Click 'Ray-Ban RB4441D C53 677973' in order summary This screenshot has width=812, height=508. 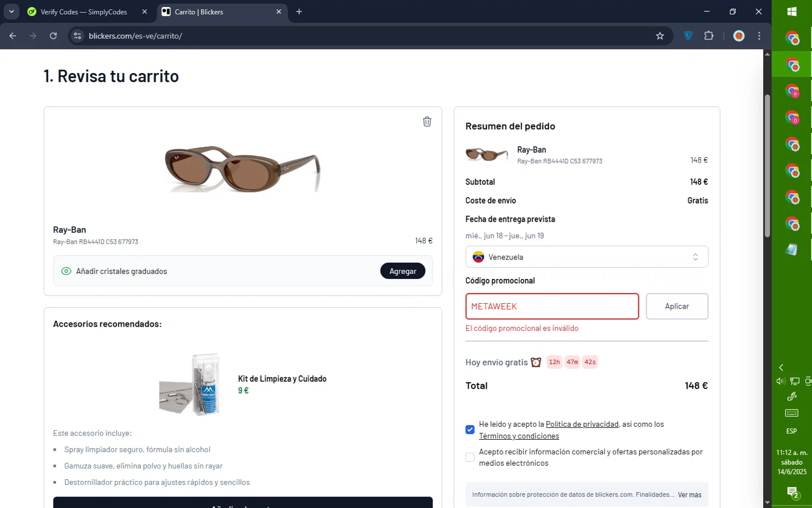point(559,161)
